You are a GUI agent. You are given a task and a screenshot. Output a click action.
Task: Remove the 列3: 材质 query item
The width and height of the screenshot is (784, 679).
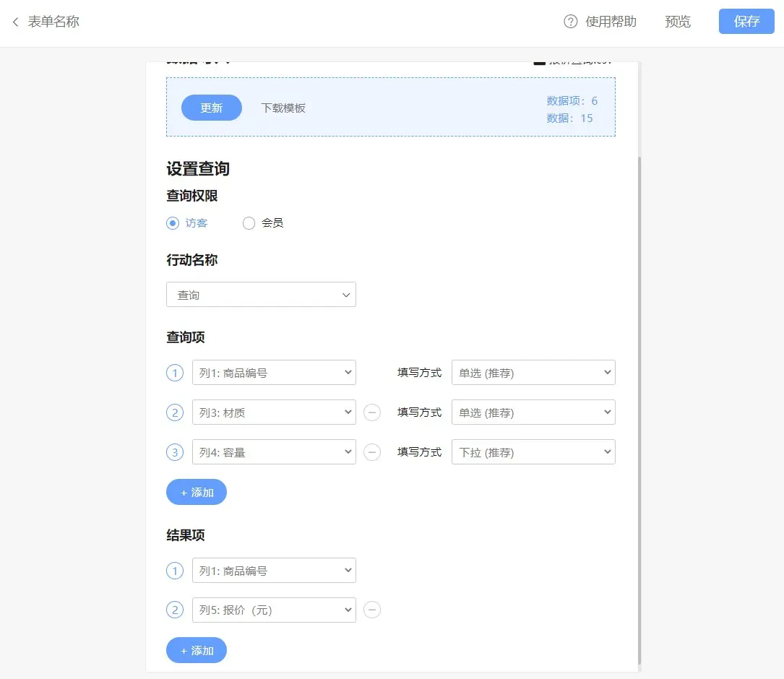pyautogui.click(x=372, y=412)
